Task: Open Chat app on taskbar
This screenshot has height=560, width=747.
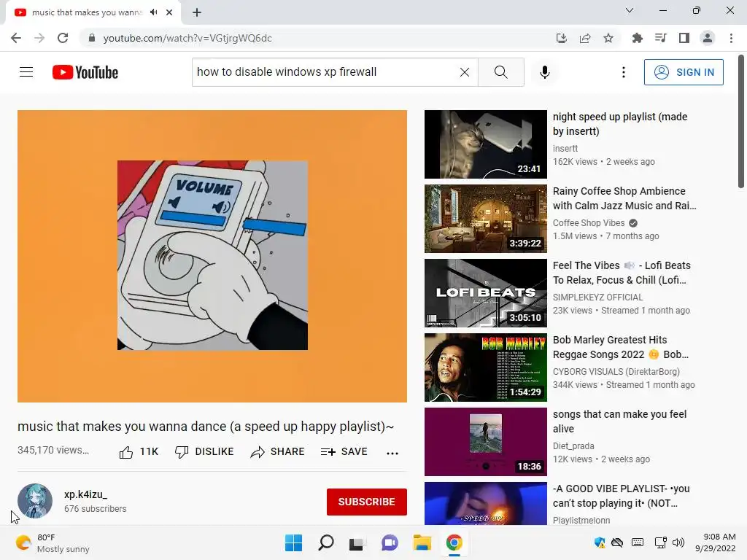Action: click(390, 542)
